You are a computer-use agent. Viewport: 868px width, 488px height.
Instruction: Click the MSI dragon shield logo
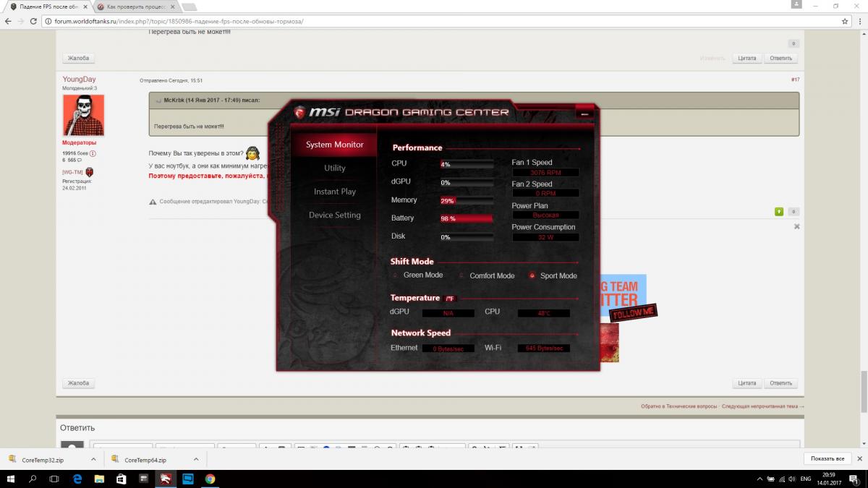click(x=299, y=112)
